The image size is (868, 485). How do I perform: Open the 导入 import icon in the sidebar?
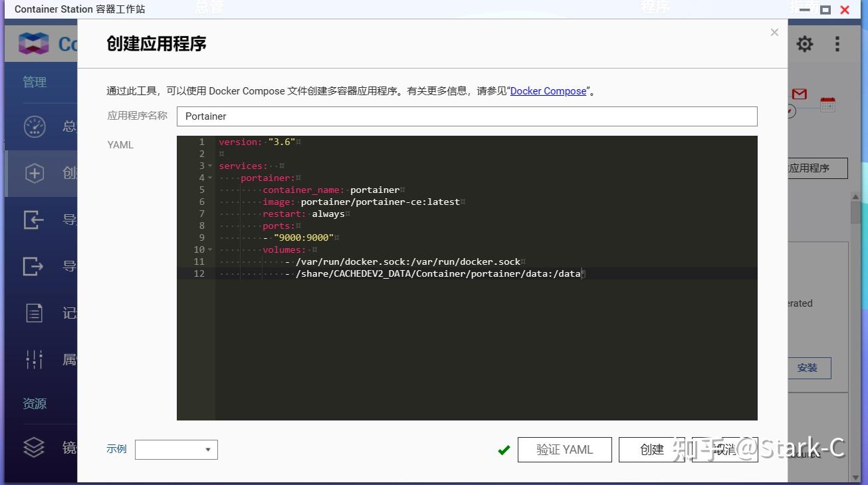coord(34,220)
